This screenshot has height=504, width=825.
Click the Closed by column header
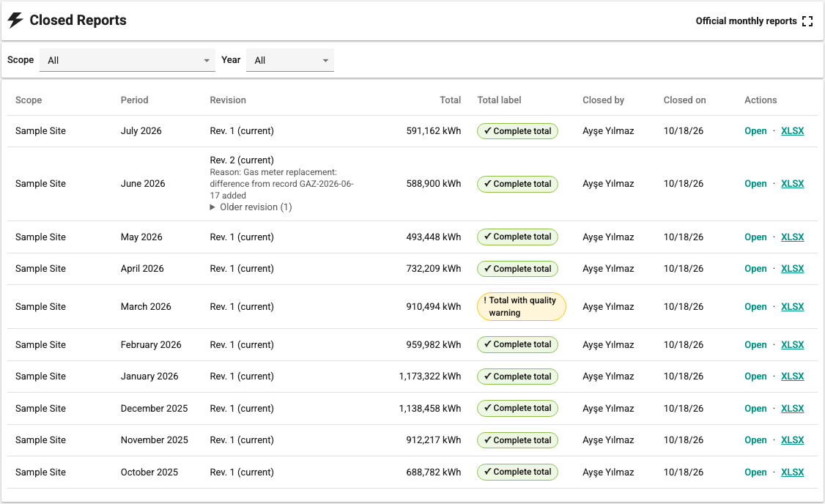(x=604, y=100)
